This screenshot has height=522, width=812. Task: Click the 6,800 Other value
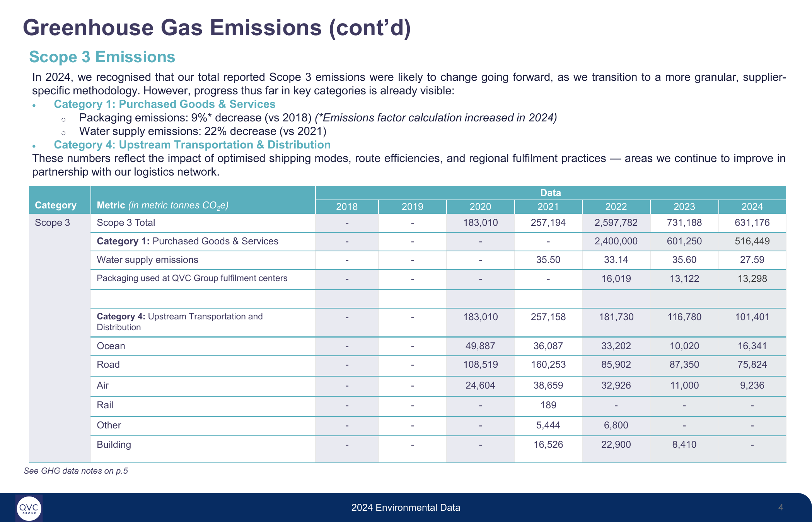coord(616,425)
